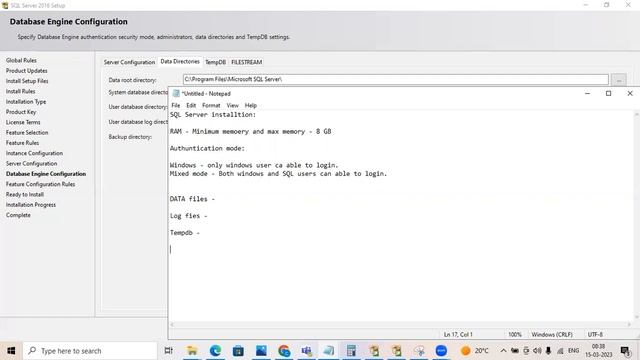The height and width of the screenshot is (360, 640).
Task: Open the Photos app on the taskbar
Action: pos(261,351)
